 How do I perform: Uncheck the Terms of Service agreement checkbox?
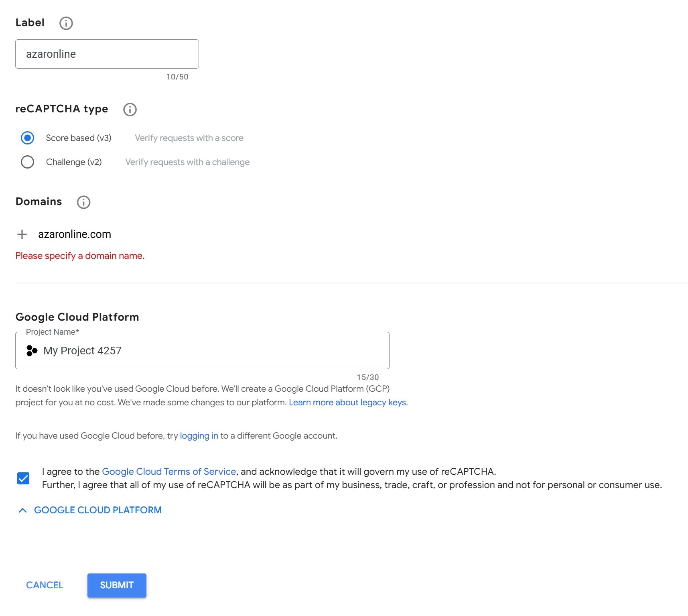[23, 478]
